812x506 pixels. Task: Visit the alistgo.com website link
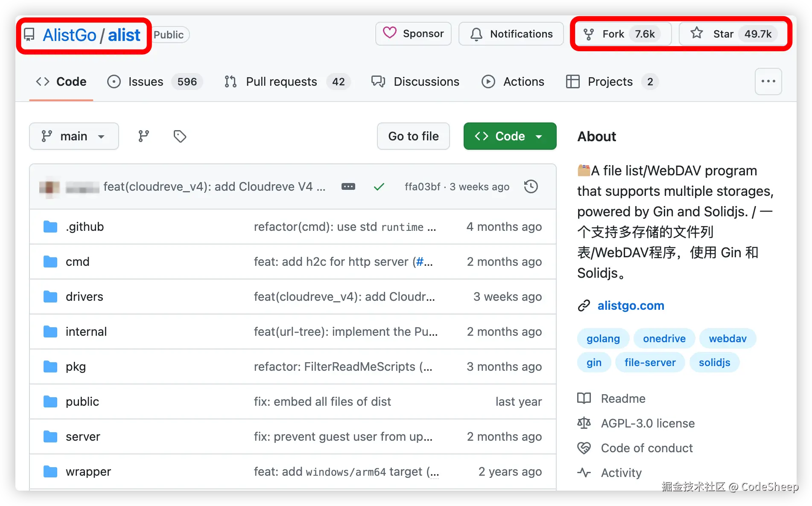pos(631,305)
